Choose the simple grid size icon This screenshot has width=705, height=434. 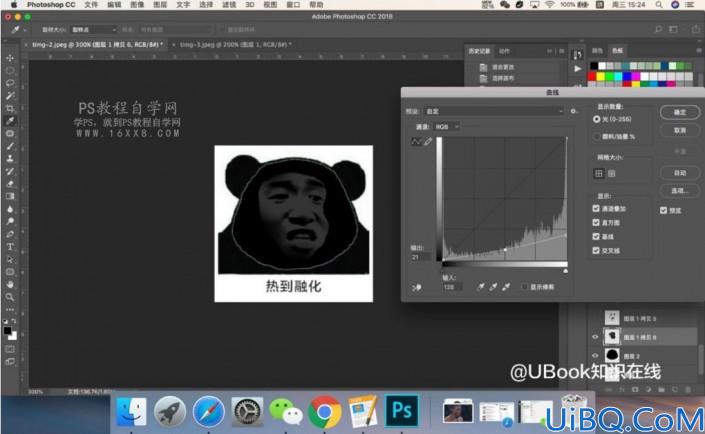[x=599, y=173]
